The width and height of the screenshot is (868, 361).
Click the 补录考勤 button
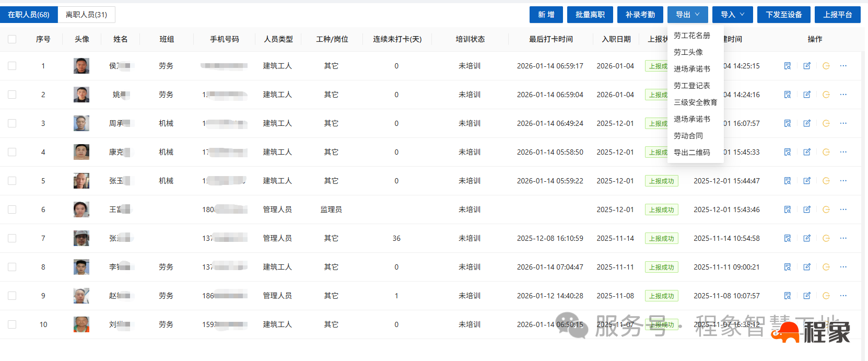click(640, 15)
